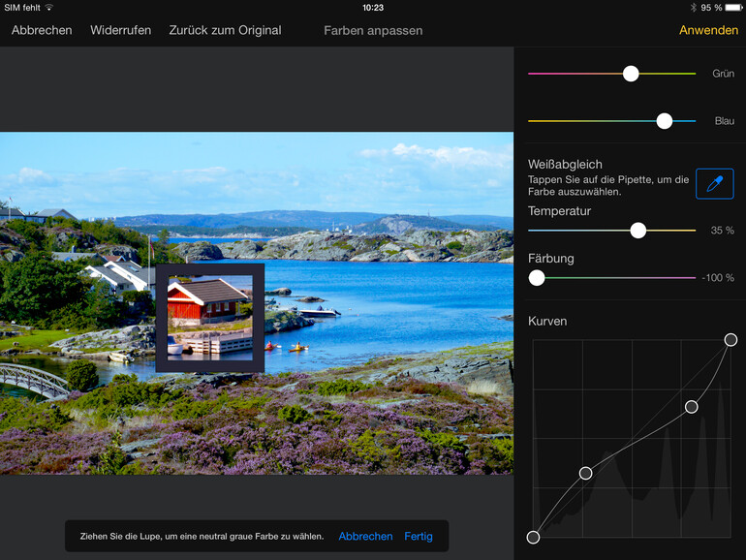Tap the white balance eyedropper icon
The height and width of the screenshot is (560, 746).
715,184
